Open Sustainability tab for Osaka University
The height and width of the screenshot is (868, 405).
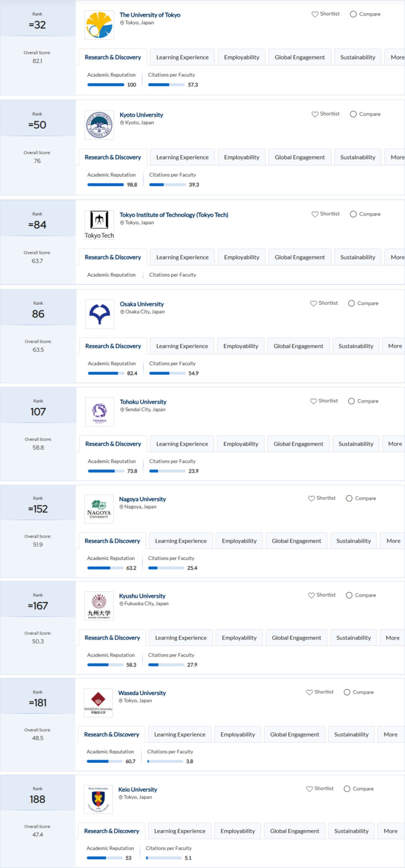click(356, 346)
